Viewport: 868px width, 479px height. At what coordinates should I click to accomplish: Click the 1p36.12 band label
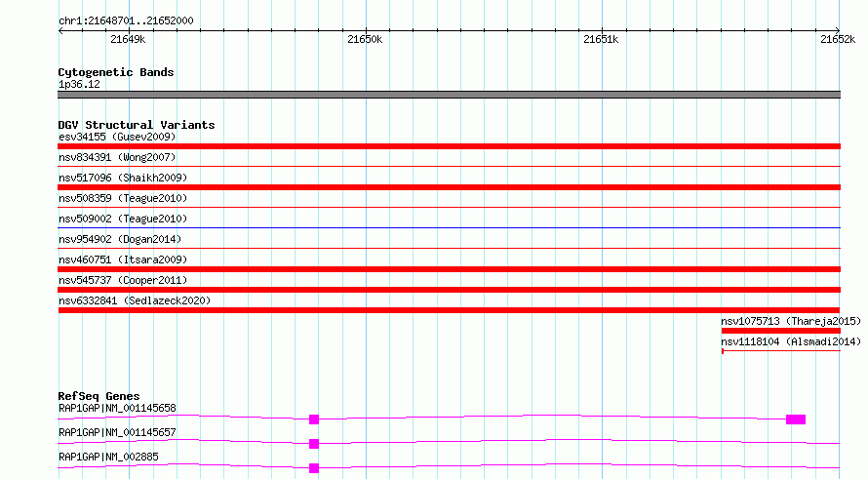pyautogui.click(x=79, y=84)
